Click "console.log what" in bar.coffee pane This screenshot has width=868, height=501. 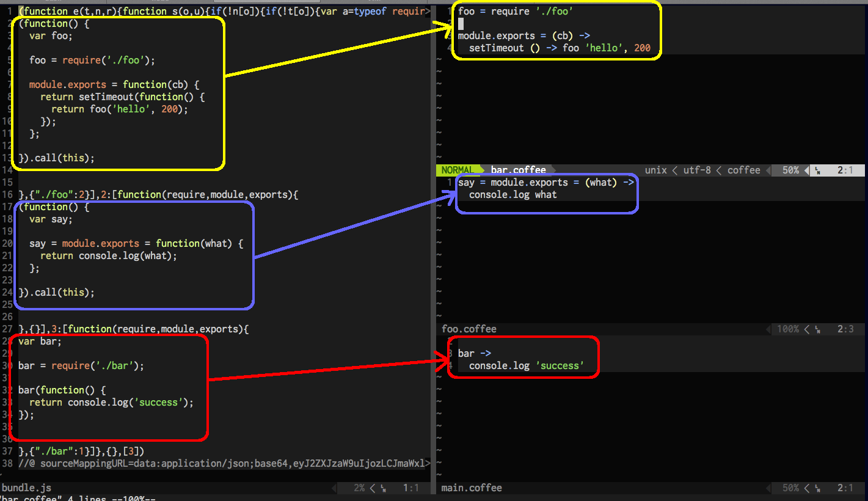[512, 195]
